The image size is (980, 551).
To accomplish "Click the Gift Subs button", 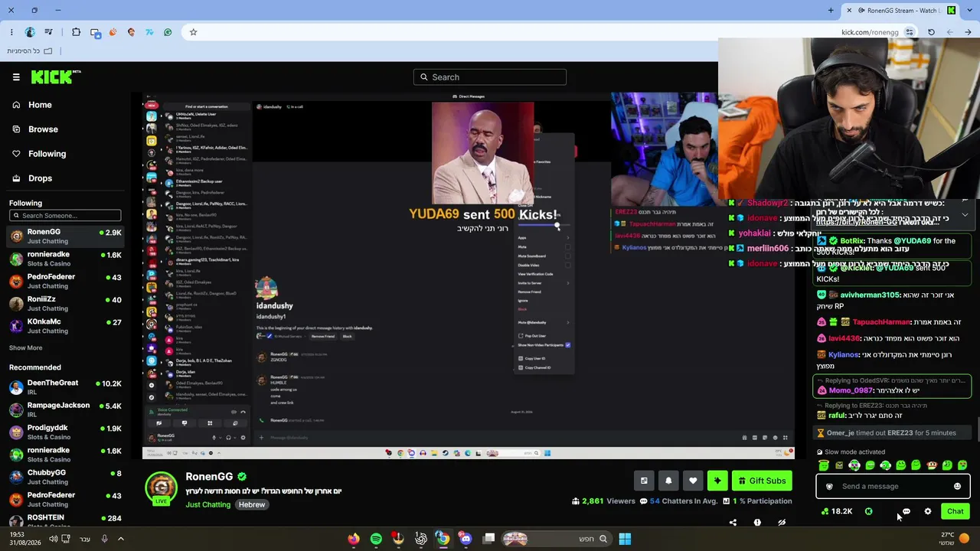I will point(762,481).
